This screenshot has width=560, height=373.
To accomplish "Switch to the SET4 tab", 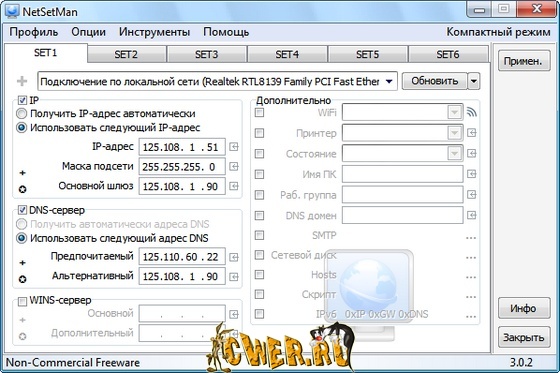I will tap(287, 54).
